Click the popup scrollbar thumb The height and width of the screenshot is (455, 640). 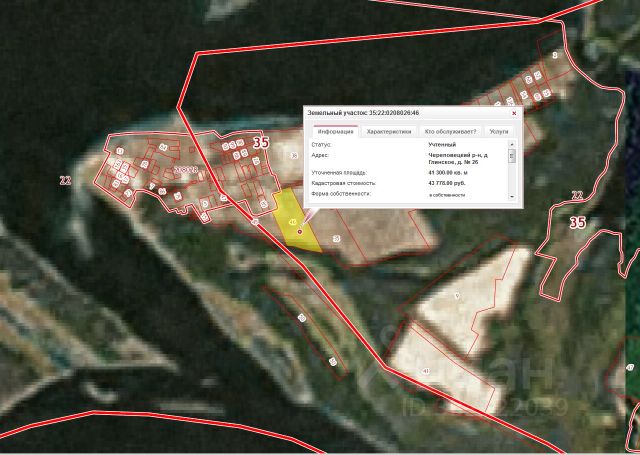tap(512, 155)
